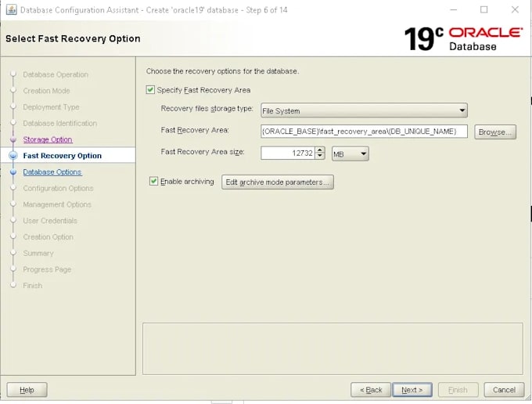Screen dimensions: 532x404
Task: Click the Select Fast Recovery Option heading
Action: [73, 38]
